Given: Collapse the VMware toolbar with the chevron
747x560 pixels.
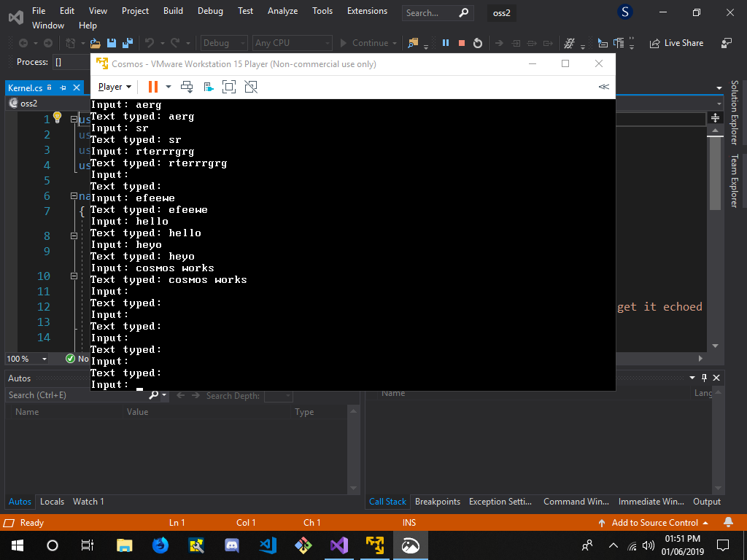Looking at the screenshot, I should [603, 86].
